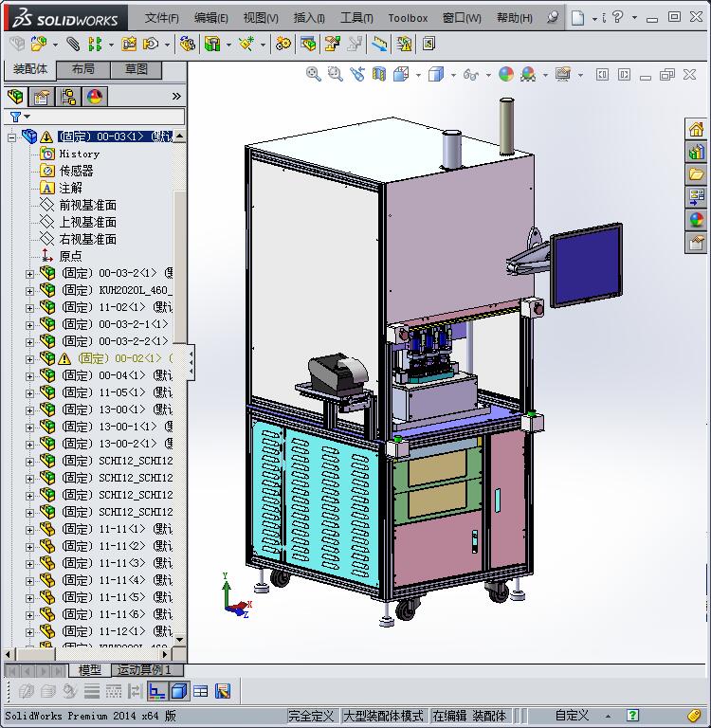
Task: Expand the KUH2020L_460 component node
Action: point(29,291)
